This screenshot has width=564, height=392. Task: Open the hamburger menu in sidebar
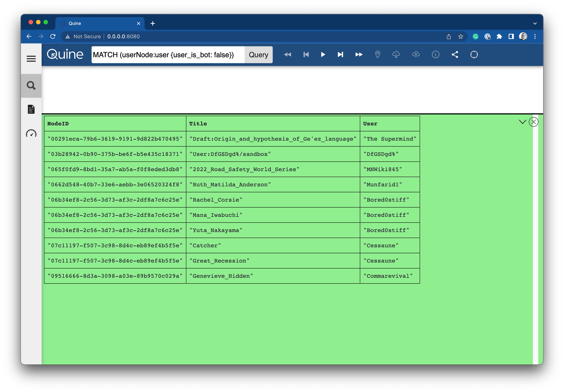(x=31, y=59)
